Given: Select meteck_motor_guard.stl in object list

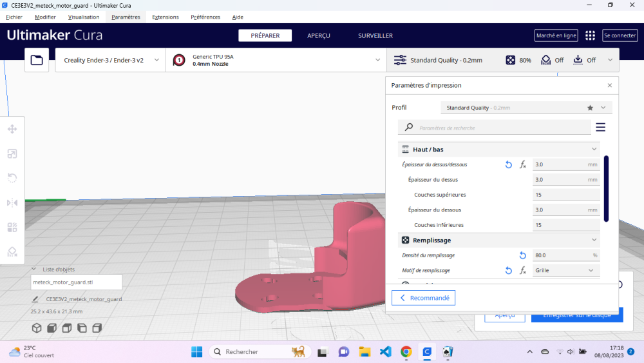Looking at the screenshot, I should pos(77,282).
